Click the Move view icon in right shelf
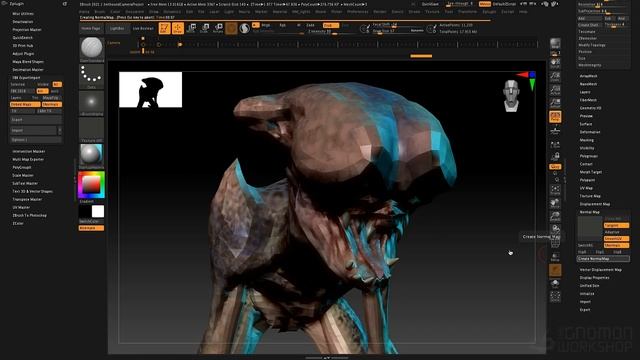 click(555, 203)
